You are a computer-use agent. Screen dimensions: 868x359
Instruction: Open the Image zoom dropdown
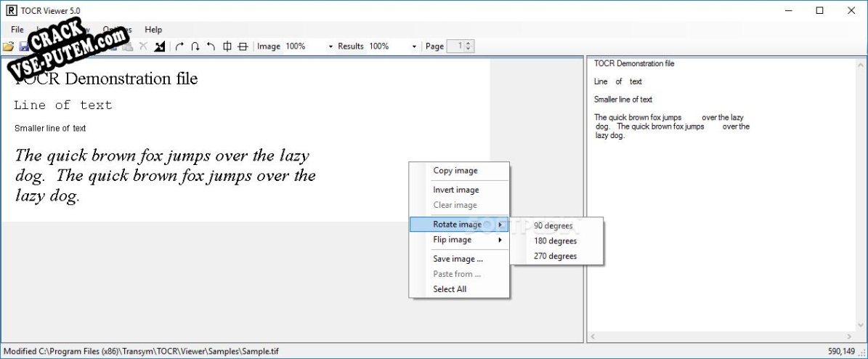331,47
